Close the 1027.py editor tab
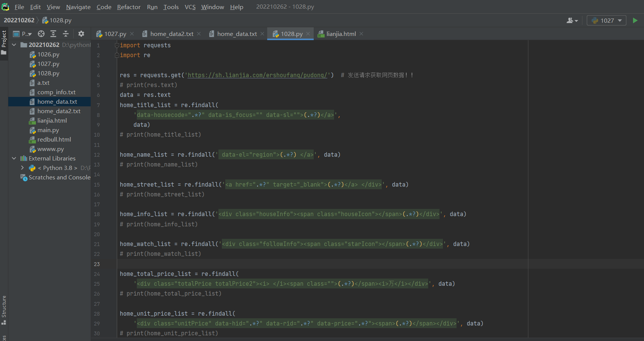The height and width of the screenshot is (341, 644). [132, 34]
